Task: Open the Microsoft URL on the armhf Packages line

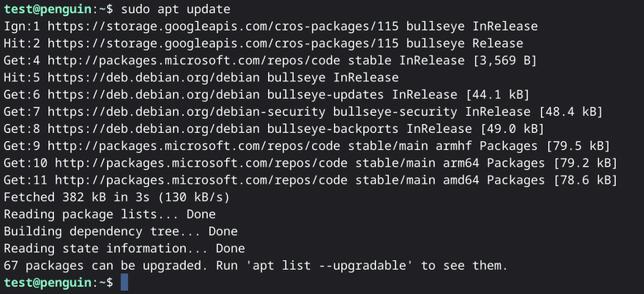Action: [194, 146]
